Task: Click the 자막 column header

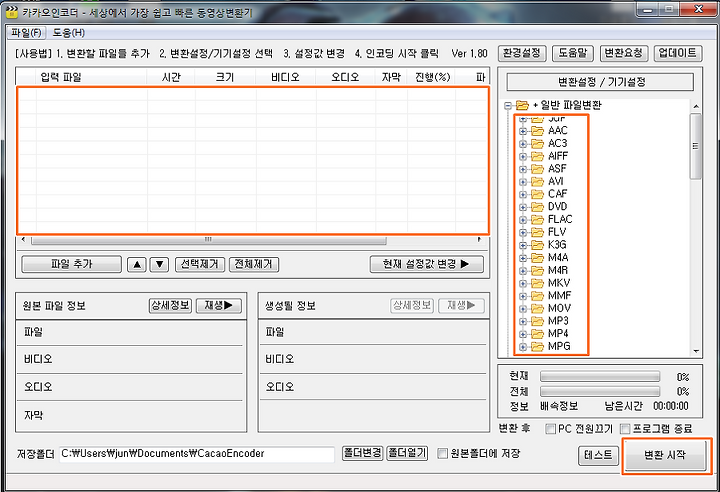Action: [391, 77]
